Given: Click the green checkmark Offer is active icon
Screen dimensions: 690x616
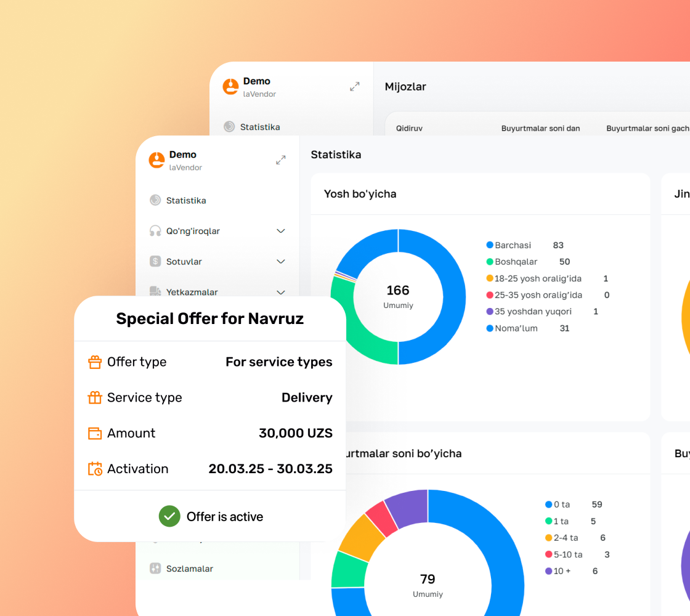Looking at the screenshot, I should point(169,516).
